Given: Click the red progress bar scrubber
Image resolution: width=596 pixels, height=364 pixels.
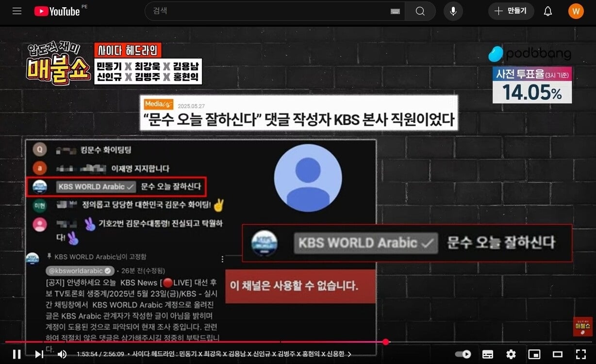Looking at the screenshot, I should [x=386, y=342].
